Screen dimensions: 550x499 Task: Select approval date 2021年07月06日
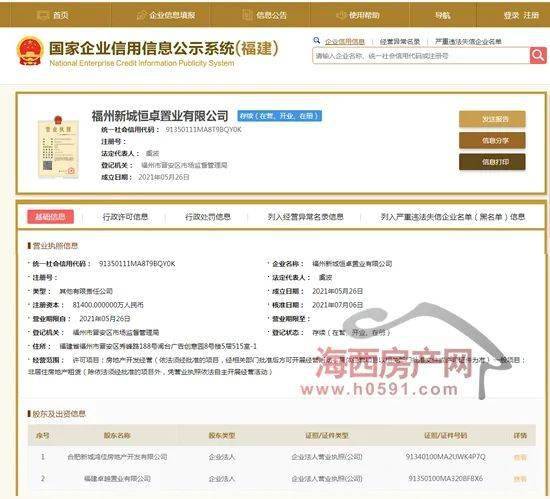pos(337,305)
